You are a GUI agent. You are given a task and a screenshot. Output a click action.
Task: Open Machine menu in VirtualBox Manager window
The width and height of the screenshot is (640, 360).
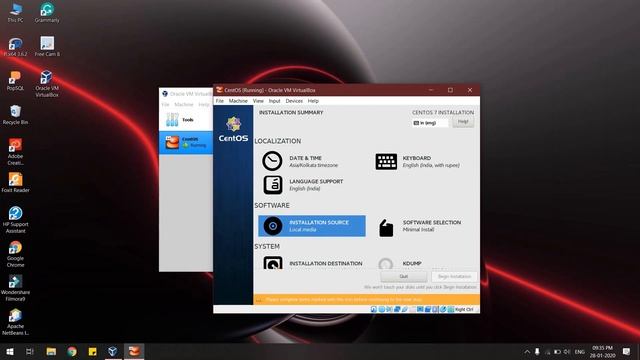click(x=184, y=104)
